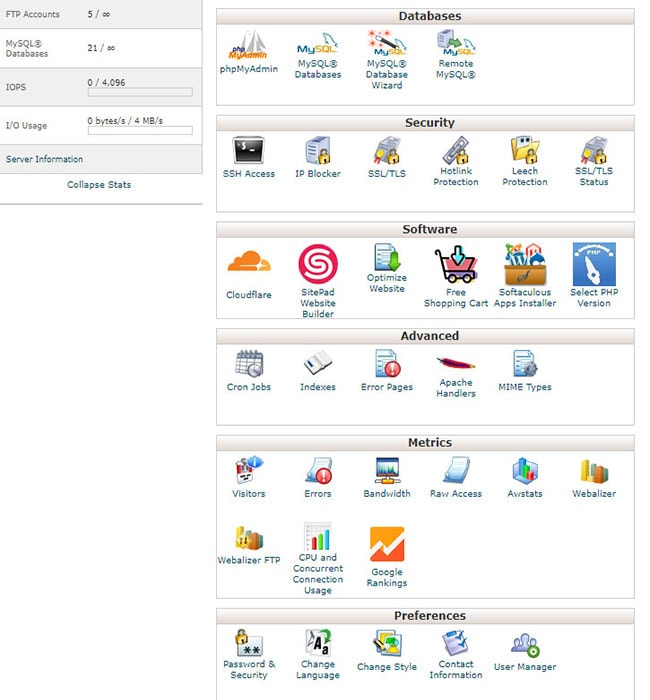Open Password & Security
The height and width of the screenshot is (700, 650).
pyautogui.click(x=249, y=654)
